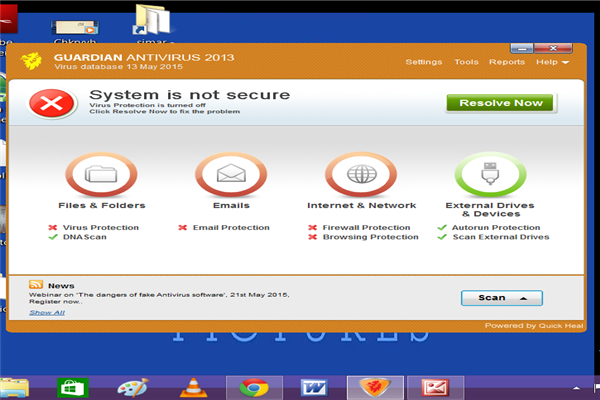Viewport: 600px width, 400px height.
Task: Close the Guardian Antivirus window
Action: pos(553,48)
